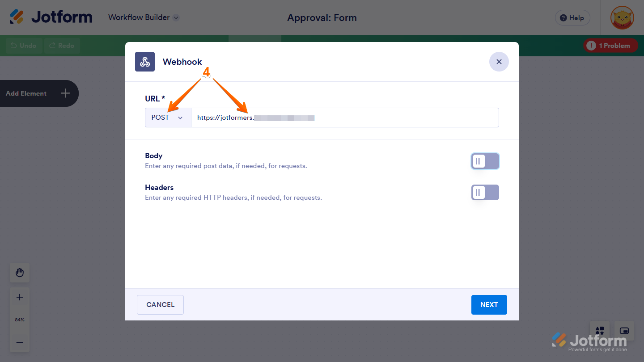The width and height of the screenshot is (644, 362).
Task: Select the hand pan tool
Action: 19,273
